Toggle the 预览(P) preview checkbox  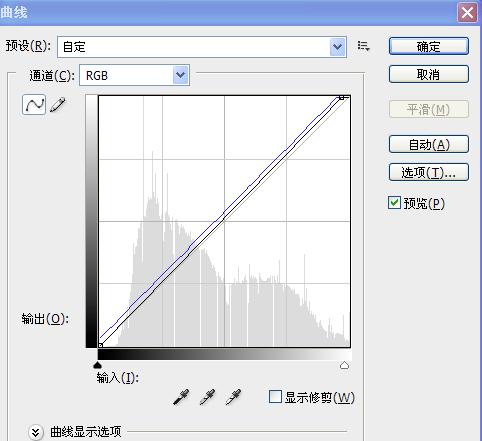tap(394, 203)
